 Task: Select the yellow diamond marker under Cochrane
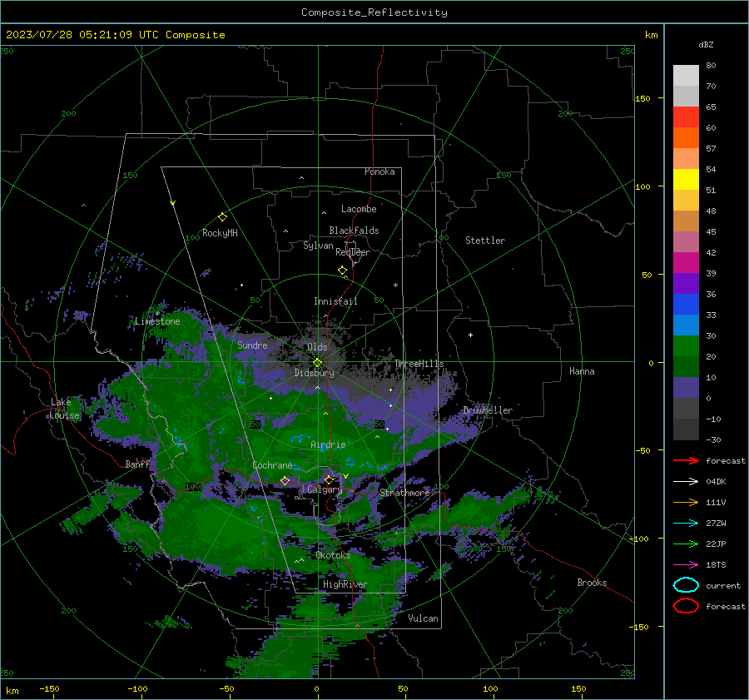click(x=285, y=480)
